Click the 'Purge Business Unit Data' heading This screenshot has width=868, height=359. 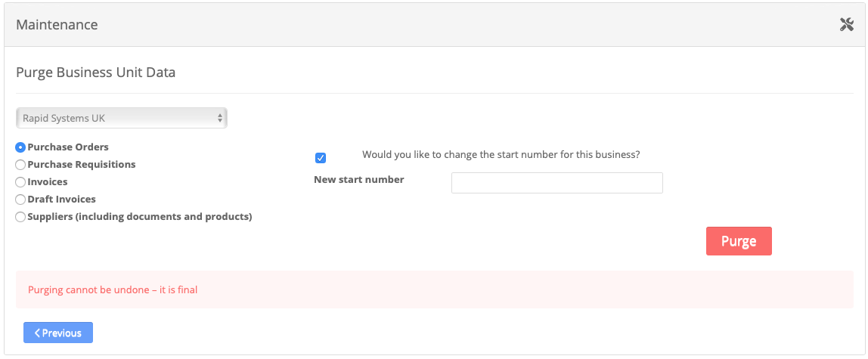[x=95, y=73]
